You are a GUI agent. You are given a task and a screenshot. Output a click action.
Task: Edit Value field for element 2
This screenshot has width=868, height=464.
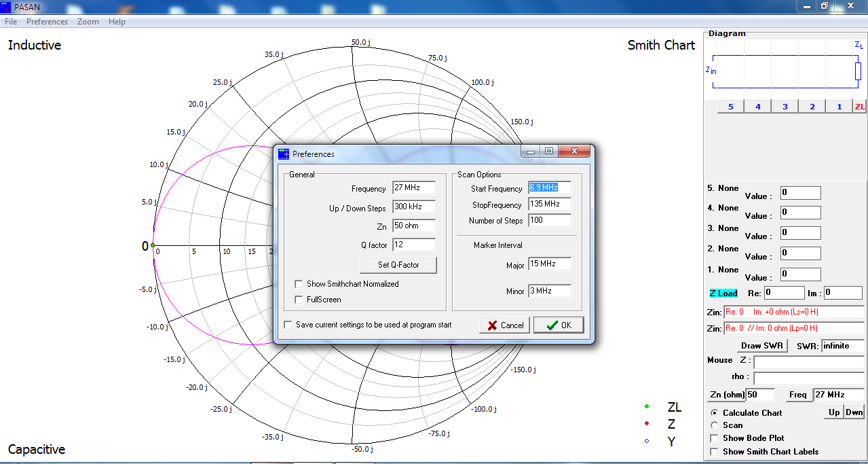[800, 253]
